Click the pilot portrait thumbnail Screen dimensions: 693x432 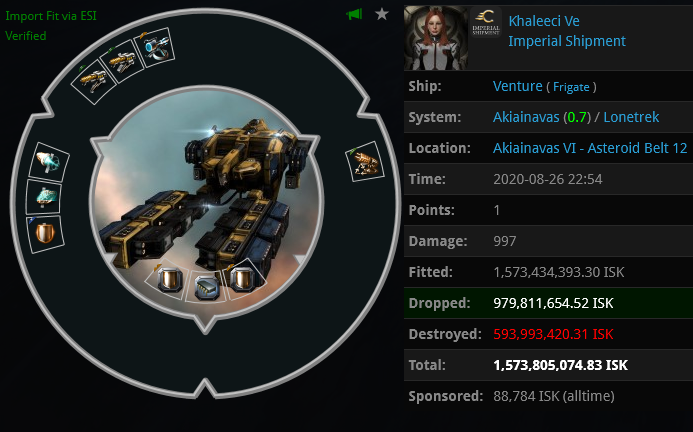[435, 38]
